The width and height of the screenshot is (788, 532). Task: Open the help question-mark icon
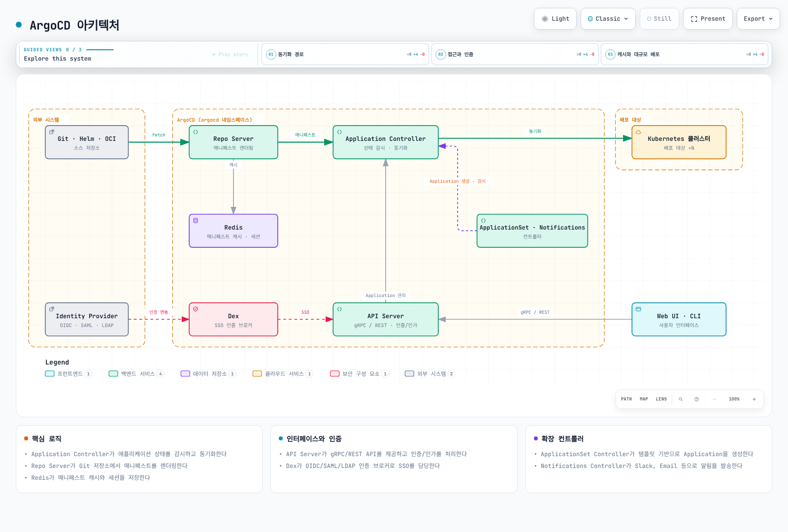tap(696, 399)
